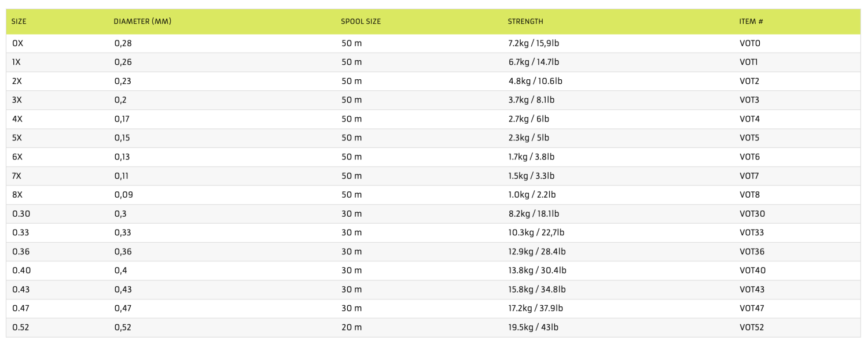868x348 pixels.
Task: Click the SPOOL SIZE column header
Action: click(361, 21)
